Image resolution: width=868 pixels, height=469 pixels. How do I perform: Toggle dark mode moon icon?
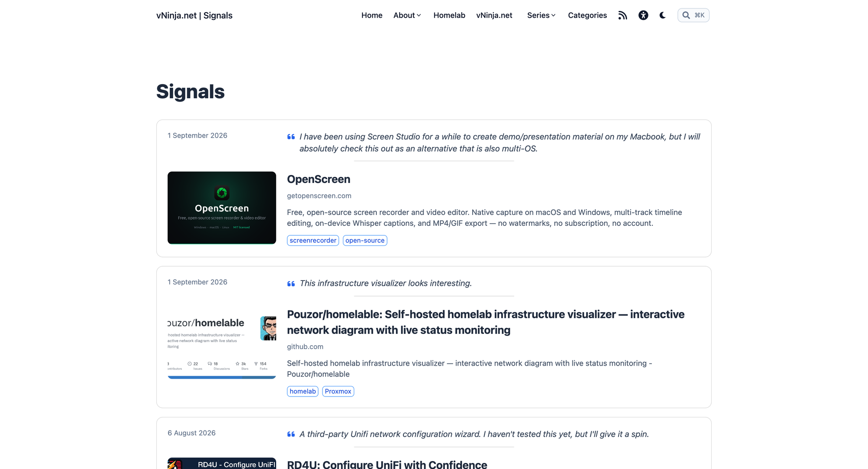[x=662, y=15]
